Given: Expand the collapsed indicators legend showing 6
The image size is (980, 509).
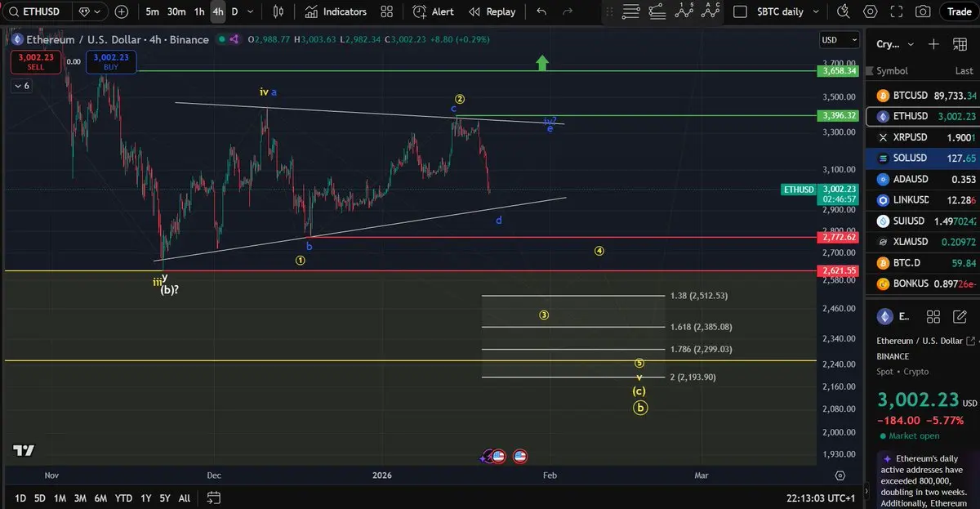Looking at the screenshot, I should tap(20, 86).
